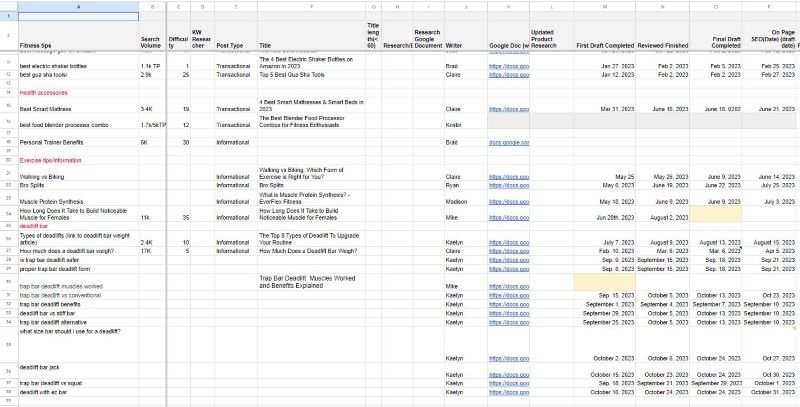Select the 'deadlift bar jack' cell
Image resolution: width=800 pixels, height=407 pixels.
click(79, 371)
